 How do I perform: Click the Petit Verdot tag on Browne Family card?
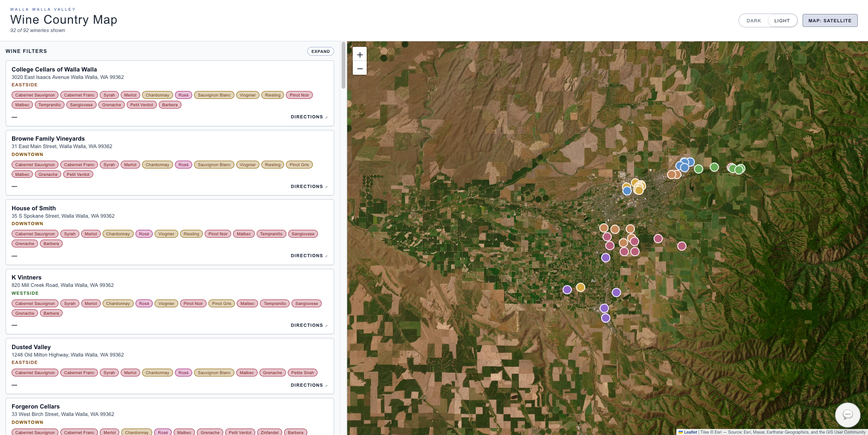tap(78, 175)
